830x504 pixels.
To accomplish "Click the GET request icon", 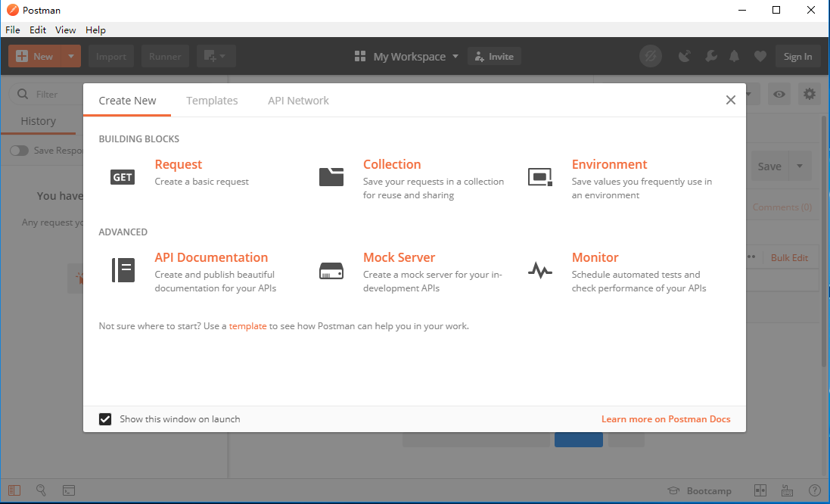I will pyautogui.click(x=123, y=177).
